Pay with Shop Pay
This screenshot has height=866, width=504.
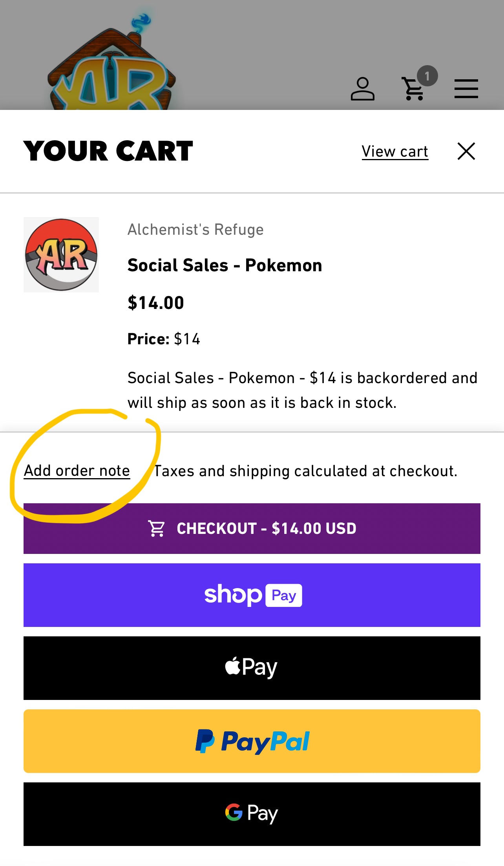252,595
